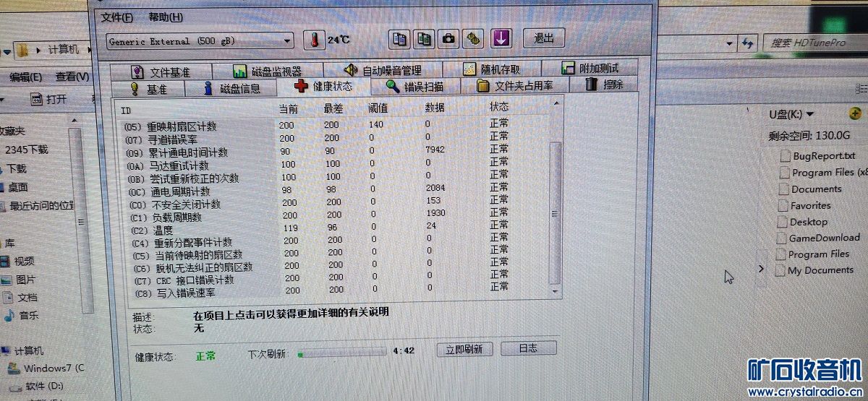Screen dimensions: 868x401
Task: Select the 健康状态 tab
Action: pos(323,86)
